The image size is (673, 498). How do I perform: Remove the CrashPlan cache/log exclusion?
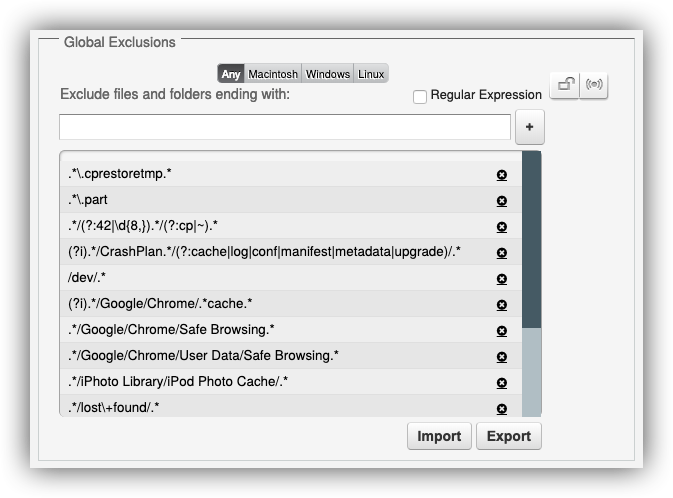(502, 252)
